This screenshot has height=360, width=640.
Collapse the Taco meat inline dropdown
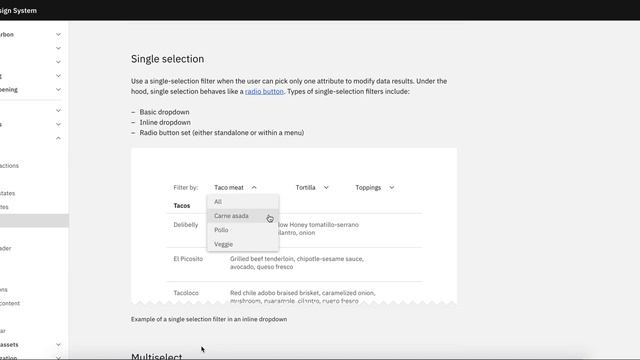click(x=236, y=187)
